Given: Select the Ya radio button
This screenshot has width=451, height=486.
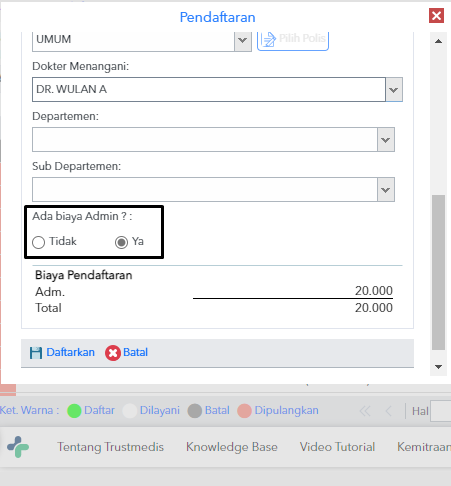Looking at the screenshot, I should click(x=121, y=242).
